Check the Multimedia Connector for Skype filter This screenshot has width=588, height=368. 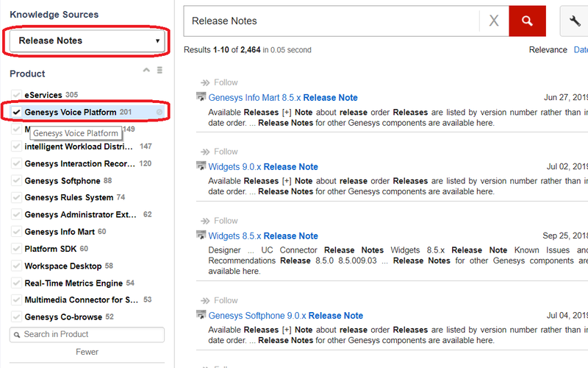point(16,300)
